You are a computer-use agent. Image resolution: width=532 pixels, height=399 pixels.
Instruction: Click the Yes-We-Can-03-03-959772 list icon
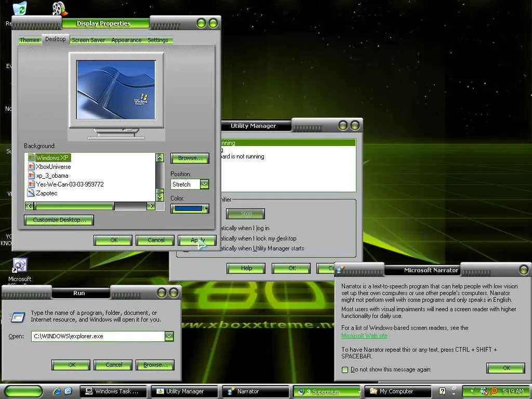[31, 184]
